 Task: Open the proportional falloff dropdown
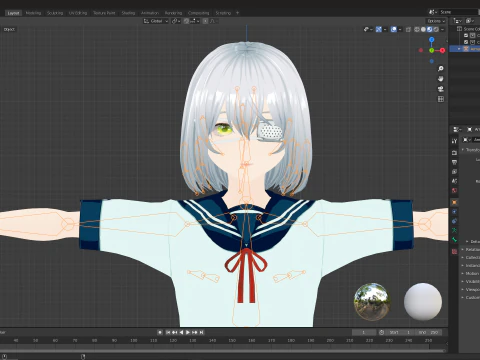(214, 21)
